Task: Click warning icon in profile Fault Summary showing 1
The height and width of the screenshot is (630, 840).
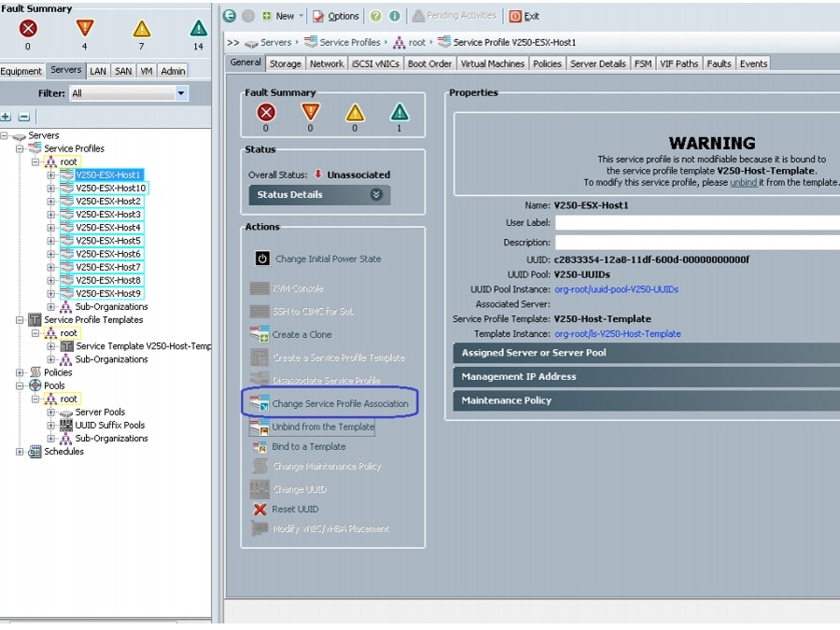Action: click(x=399, y=113)
